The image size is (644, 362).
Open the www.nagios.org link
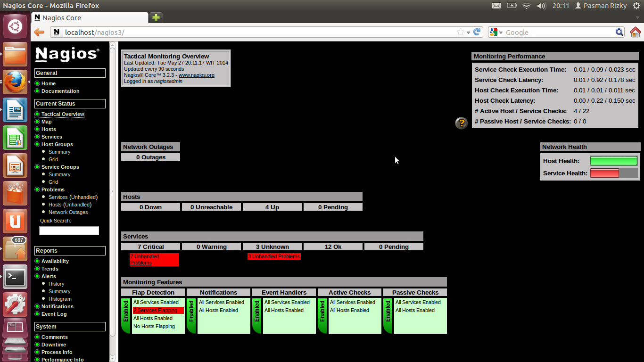point(197,75)
